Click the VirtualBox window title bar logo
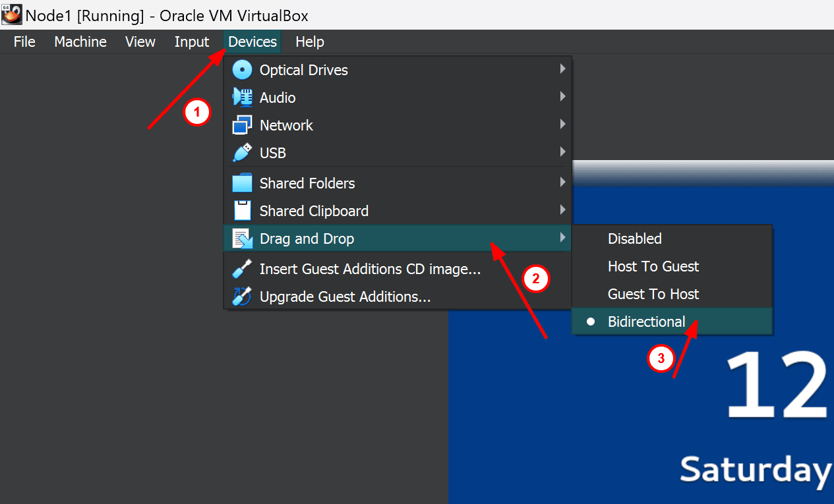This screenshot has height=504, width=834. tap(11, 14)
